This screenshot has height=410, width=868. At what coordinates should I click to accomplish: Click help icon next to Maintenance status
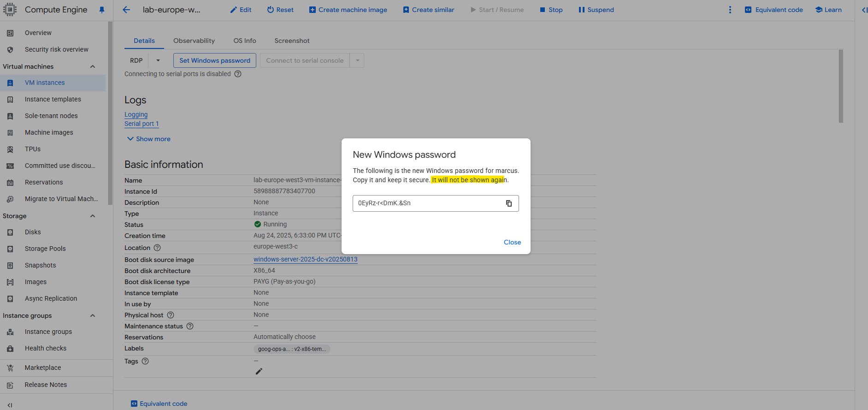190,326
